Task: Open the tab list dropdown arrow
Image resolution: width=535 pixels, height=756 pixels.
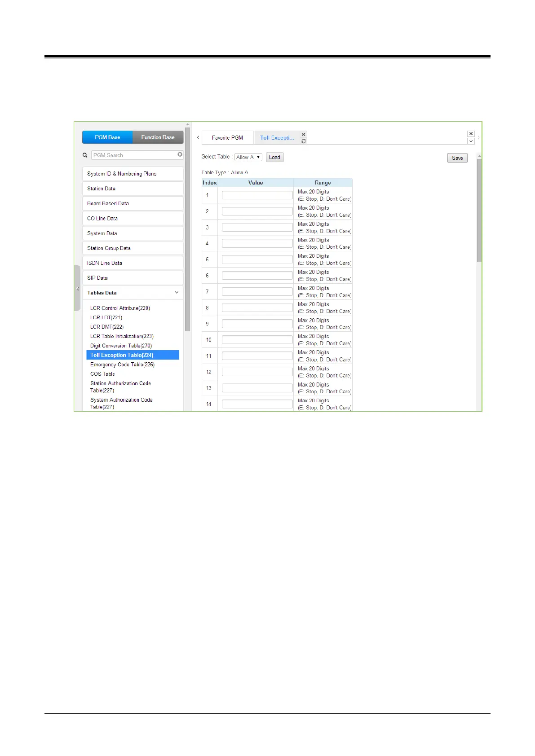Action: (x=471, y=141)
